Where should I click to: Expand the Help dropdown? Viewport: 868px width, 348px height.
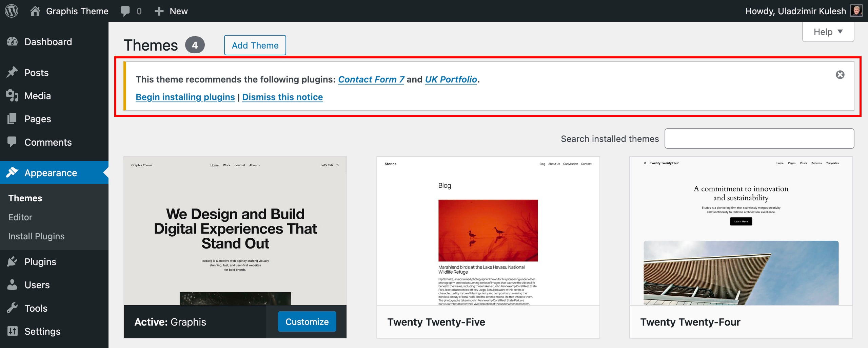coord(828,32)
